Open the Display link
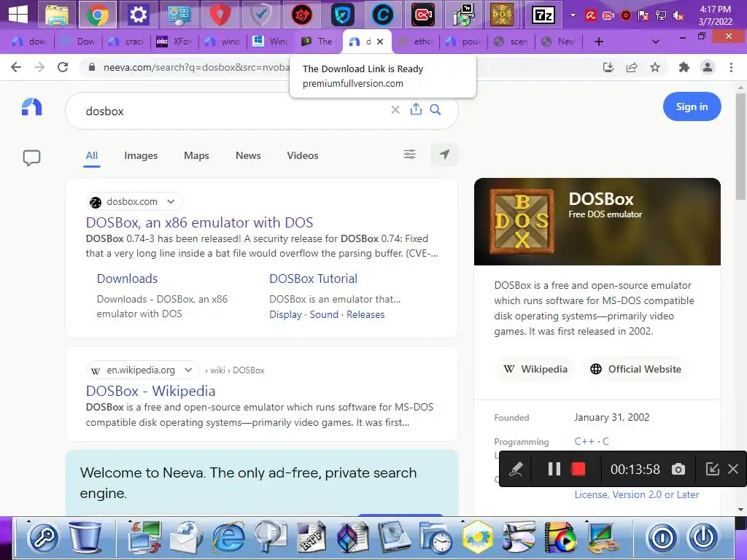747x560 pixels. 285,315
